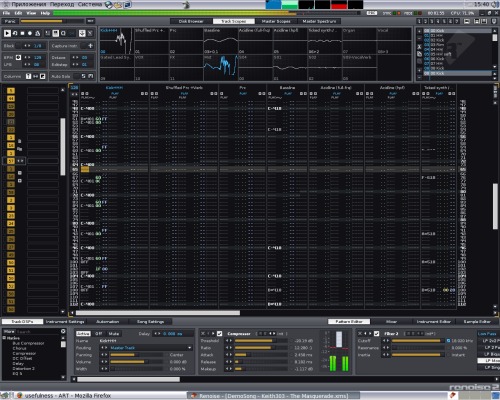Click the Compressor Threshold stepper arrows

point(229,341)
